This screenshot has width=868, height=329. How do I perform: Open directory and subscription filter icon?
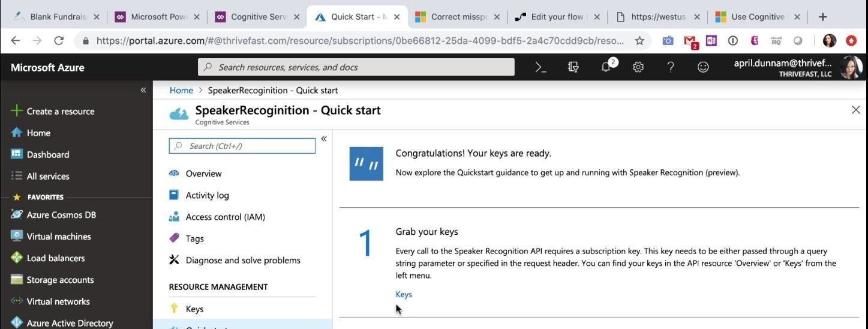[573, 67]
